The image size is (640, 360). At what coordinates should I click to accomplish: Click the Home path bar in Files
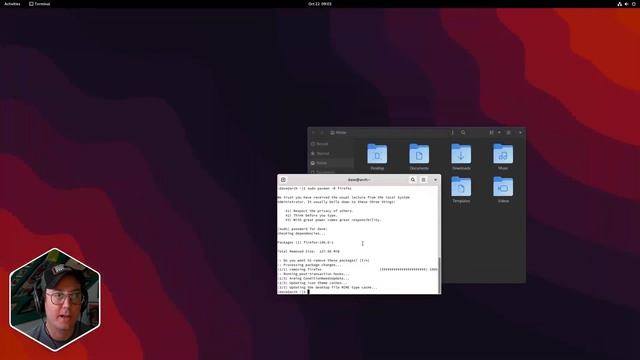point(338,133)
